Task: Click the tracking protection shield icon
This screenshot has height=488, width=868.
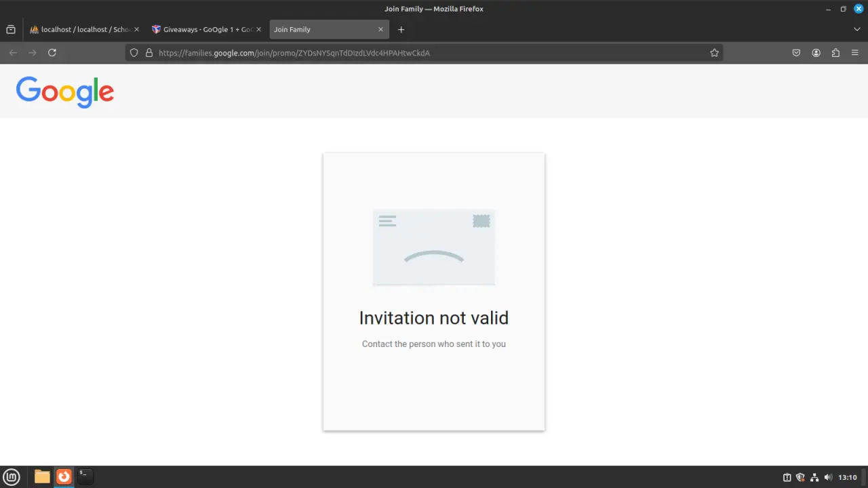Action: (134, 53)
